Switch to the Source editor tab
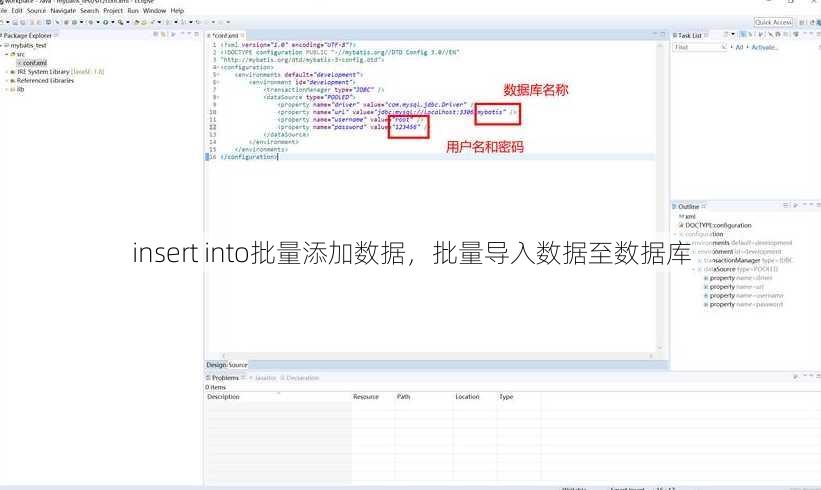The width and height of the screenshot is (821, 490). tap(238, 365)
